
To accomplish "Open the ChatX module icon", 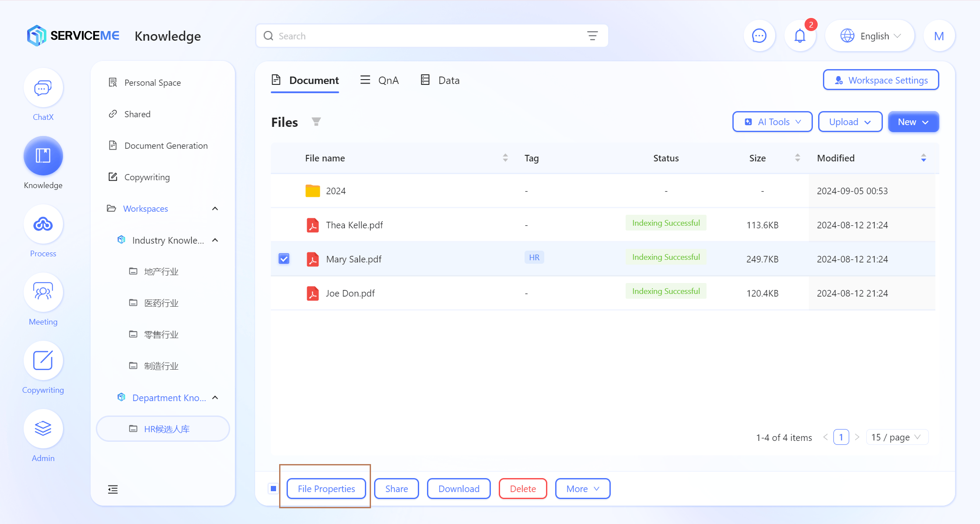I will (x=43, y=88).
